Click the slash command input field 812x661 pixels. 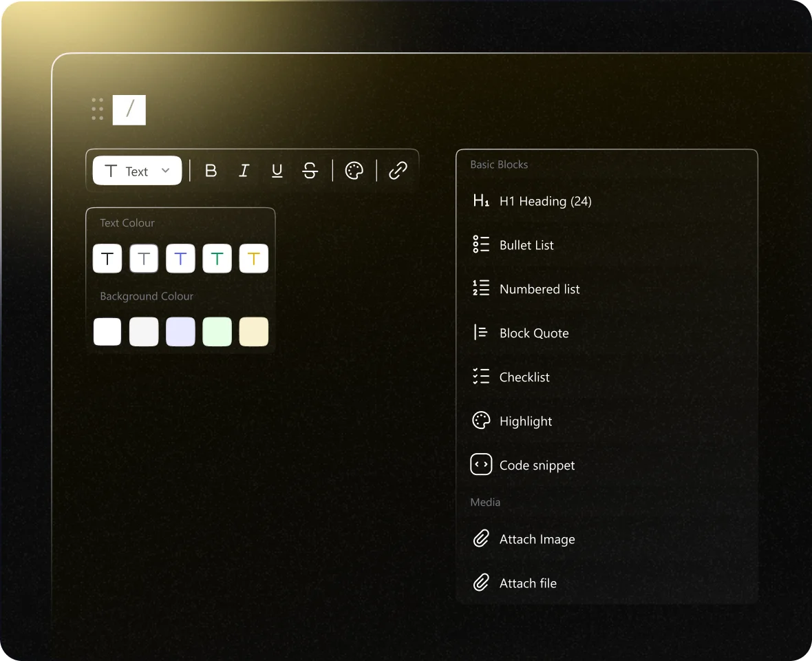click(x=129, y=109)
